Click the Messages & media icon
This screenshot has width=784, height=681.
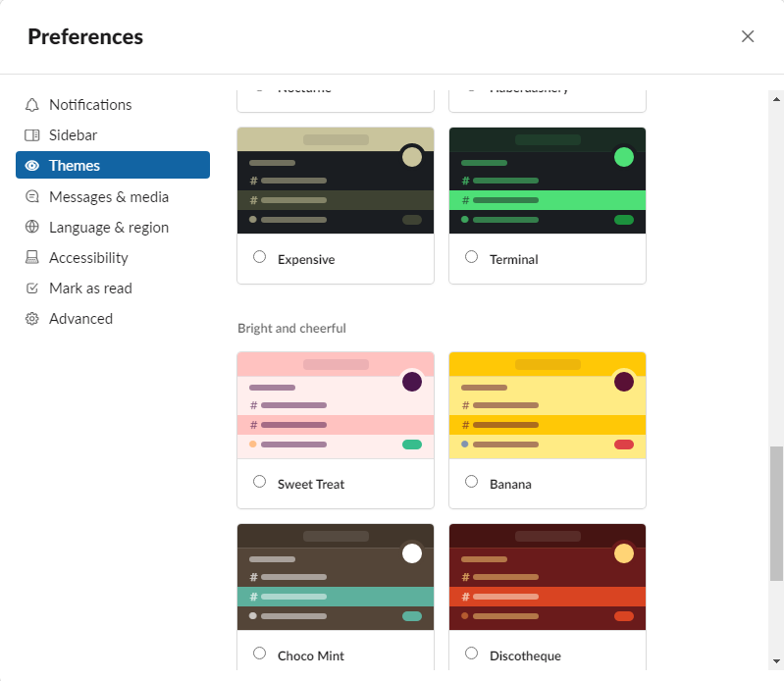coord(32,196)
